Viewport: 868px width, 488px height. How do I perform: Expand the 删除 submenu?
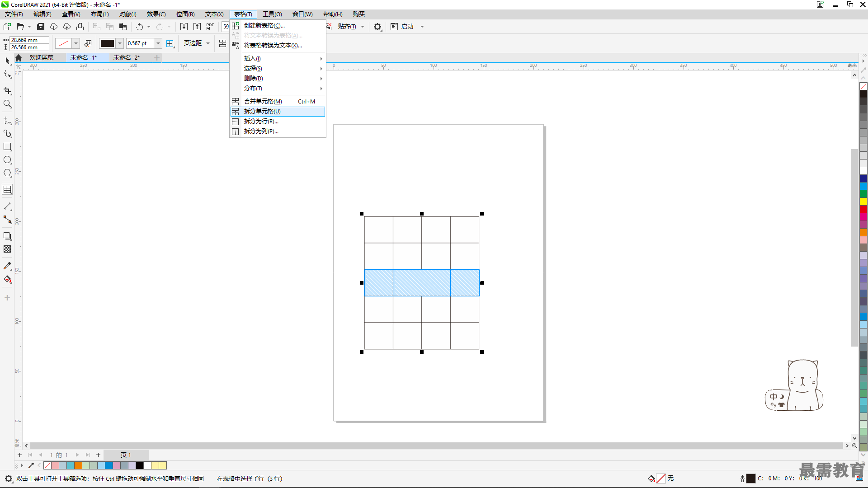(x=278, y=78)
